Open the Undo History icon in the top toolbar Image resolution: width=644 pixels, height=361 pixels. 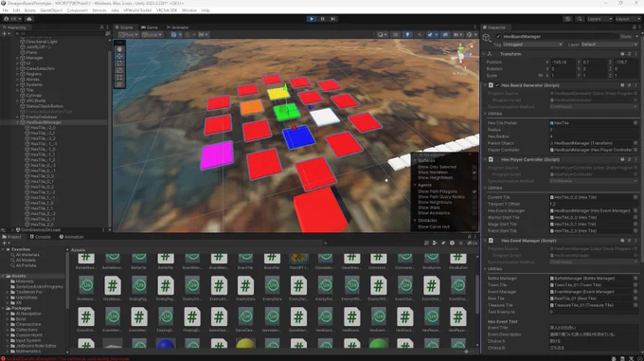567,19
